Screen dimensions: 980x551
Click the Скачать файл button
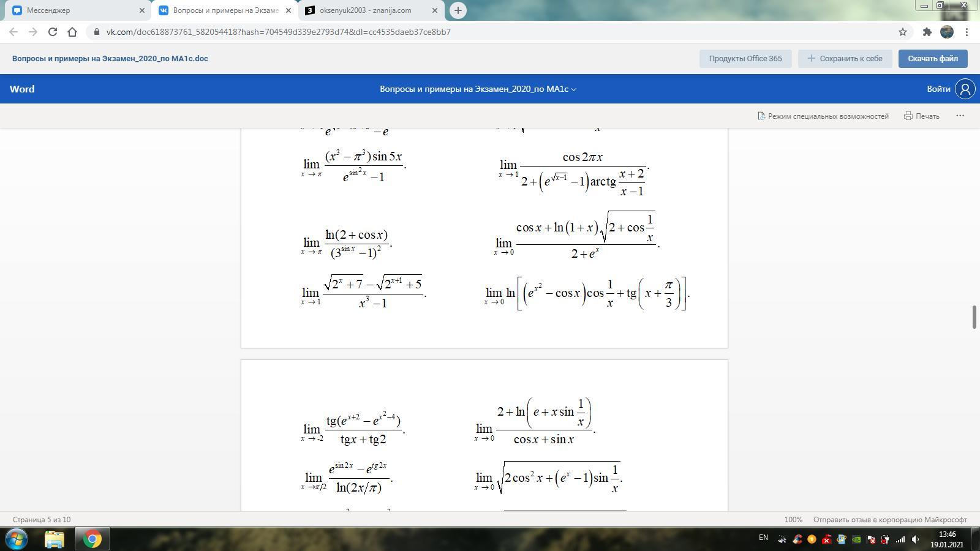(933, 59)
